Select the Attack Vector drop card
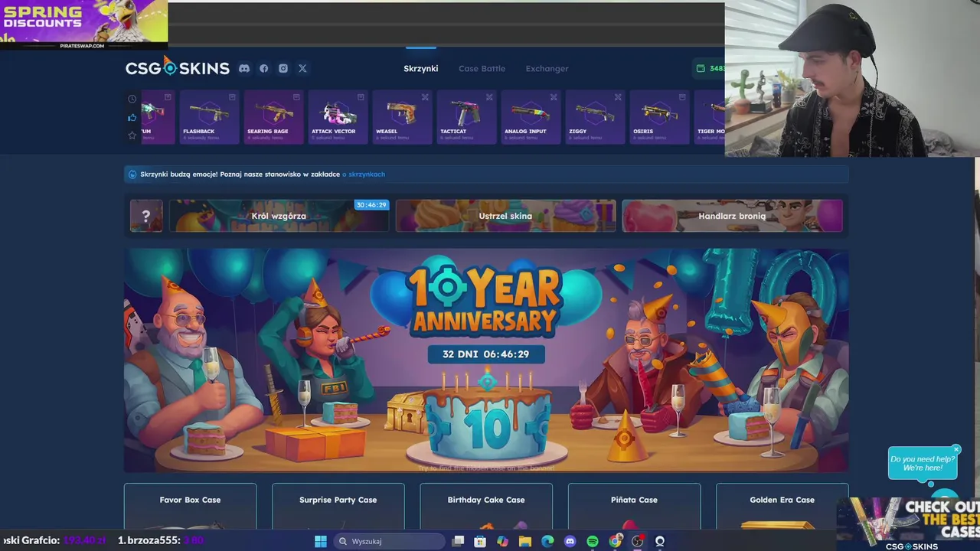Image resolution: width=980 pixels, height=551 pixels. point(338,117)
